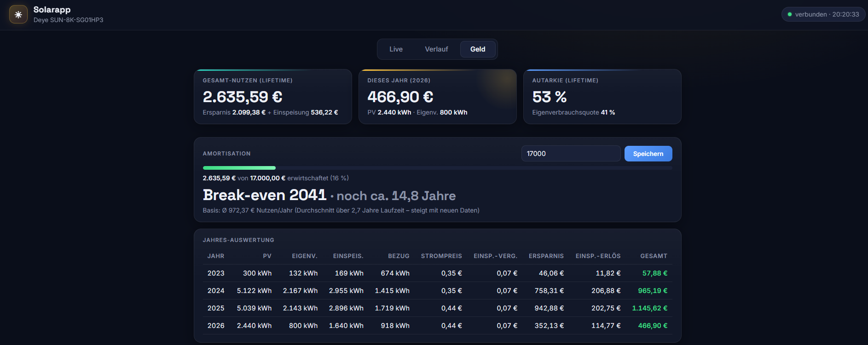Select the Geld tab
The height and width of the screenshot is (345, 868).
pos(478,49)
